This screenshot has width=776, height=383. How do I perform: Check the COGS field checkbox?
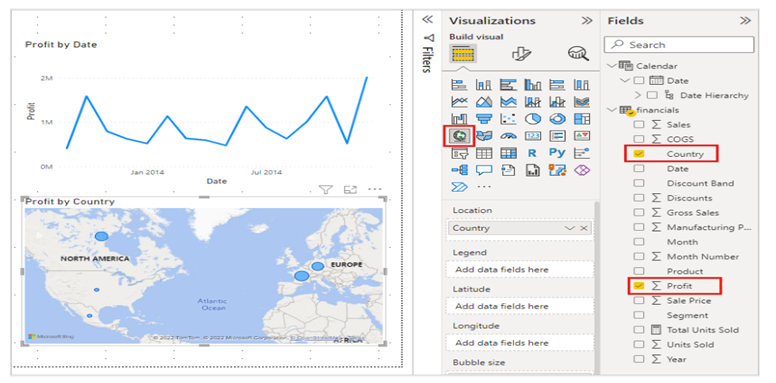(639, 139)
